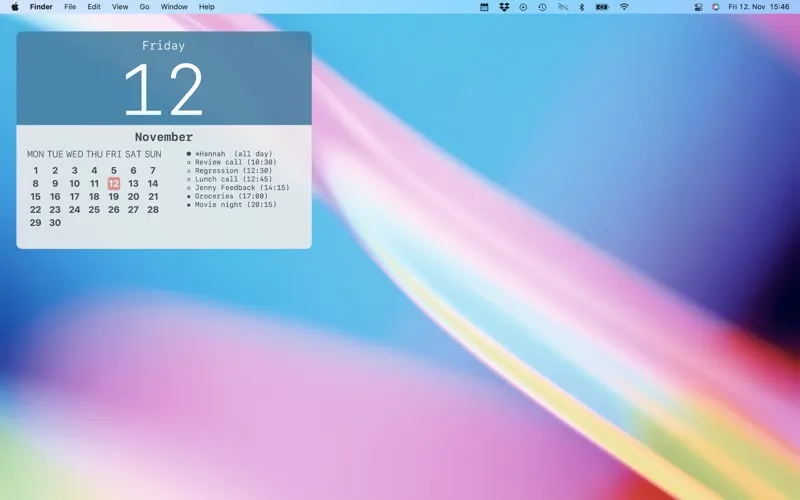This screenshot has height=500, width=800.
Task: Open the Review call (10:30) event
Action: (x=232, y=162)
